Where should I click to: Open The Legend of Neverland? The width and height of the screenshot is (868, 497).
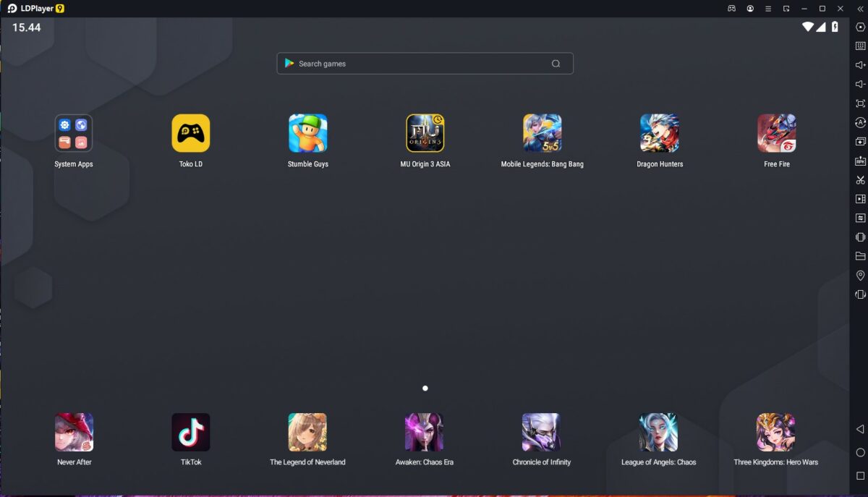(307, 432)
